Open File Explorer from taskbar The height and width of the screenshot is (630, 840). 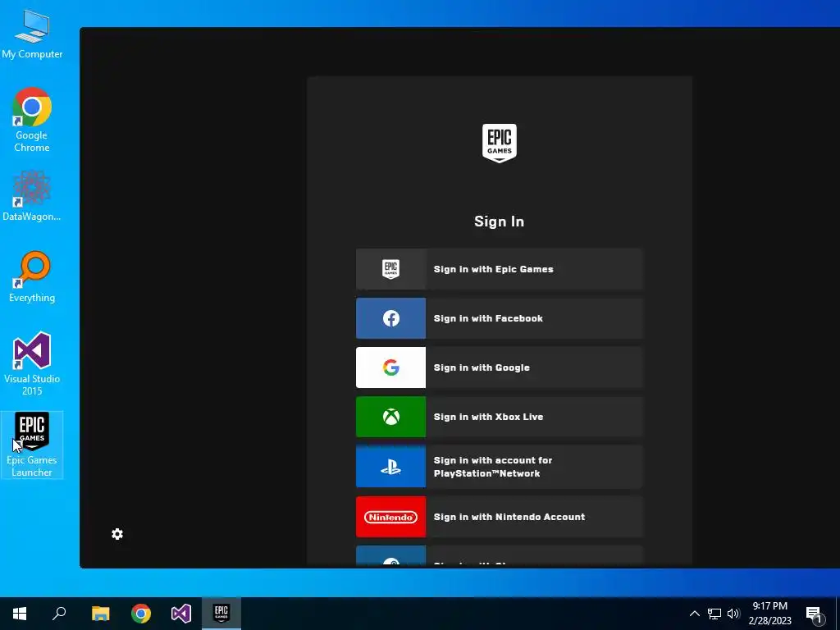coord(100,614)
